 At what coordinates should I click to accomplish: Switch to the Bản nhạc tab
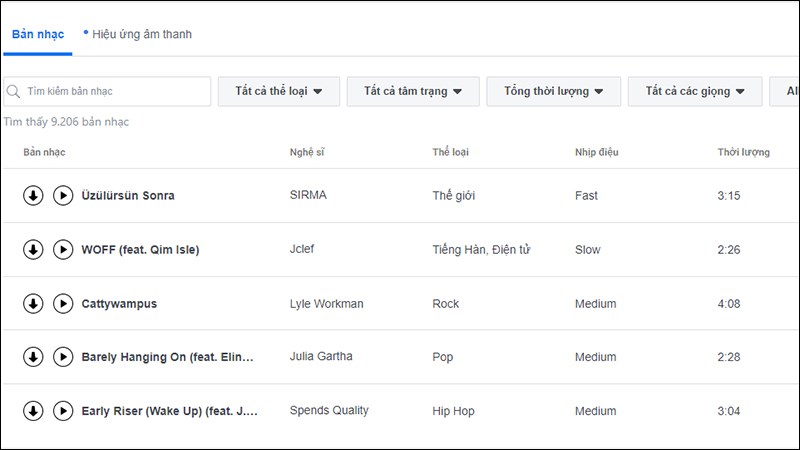click(38, 34)
